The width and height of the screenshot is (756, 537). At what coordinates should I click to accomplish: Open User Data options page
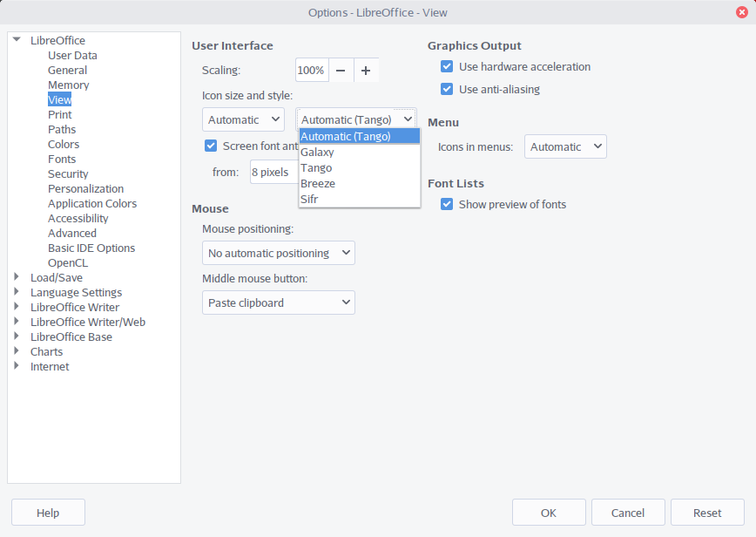[72, 56]
